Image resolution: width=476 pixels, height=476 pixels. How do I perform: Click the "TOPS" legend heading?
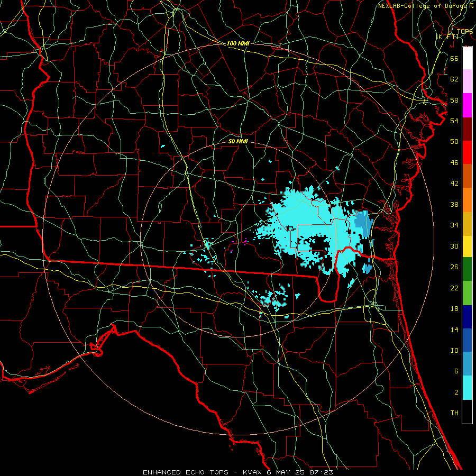(465, 31)
